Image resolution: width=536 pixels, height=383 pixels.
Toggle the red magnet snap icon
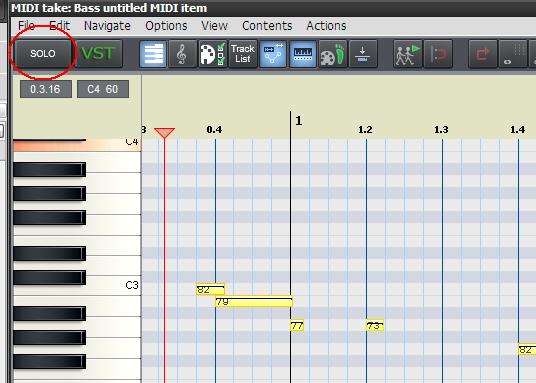[438, 54]
